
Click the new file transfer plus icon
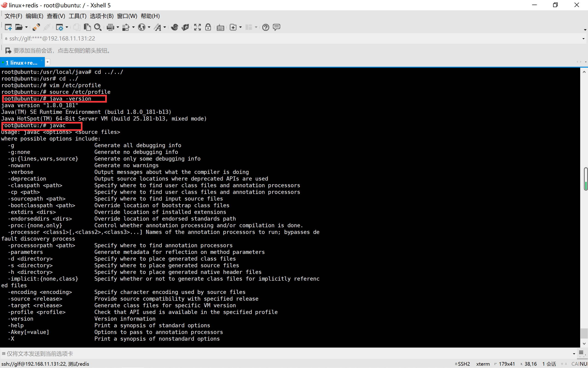233,27
